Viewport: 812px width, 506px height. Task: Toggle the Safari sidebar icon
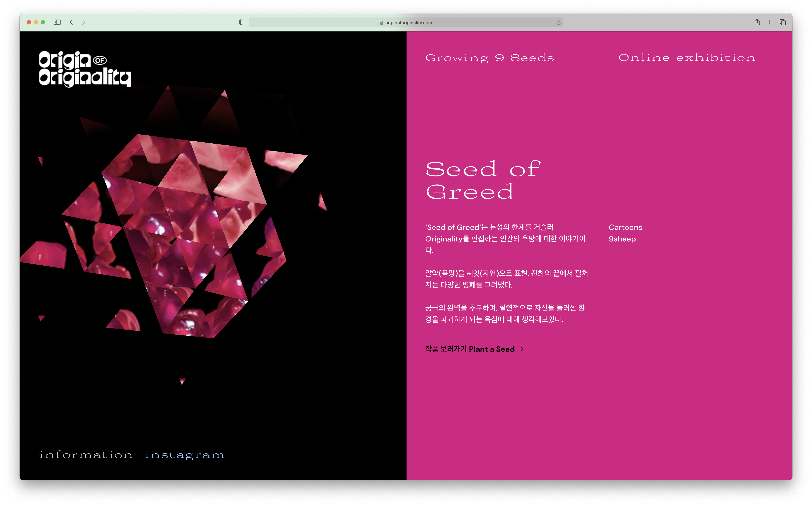(57, 22)
